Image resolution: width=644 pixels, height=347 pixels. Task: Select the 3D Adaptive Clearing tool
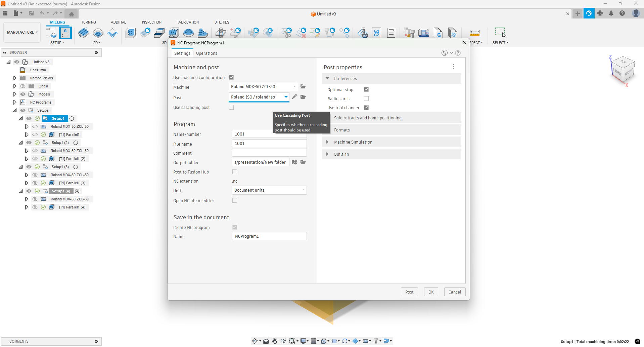(x=131, y=33)
